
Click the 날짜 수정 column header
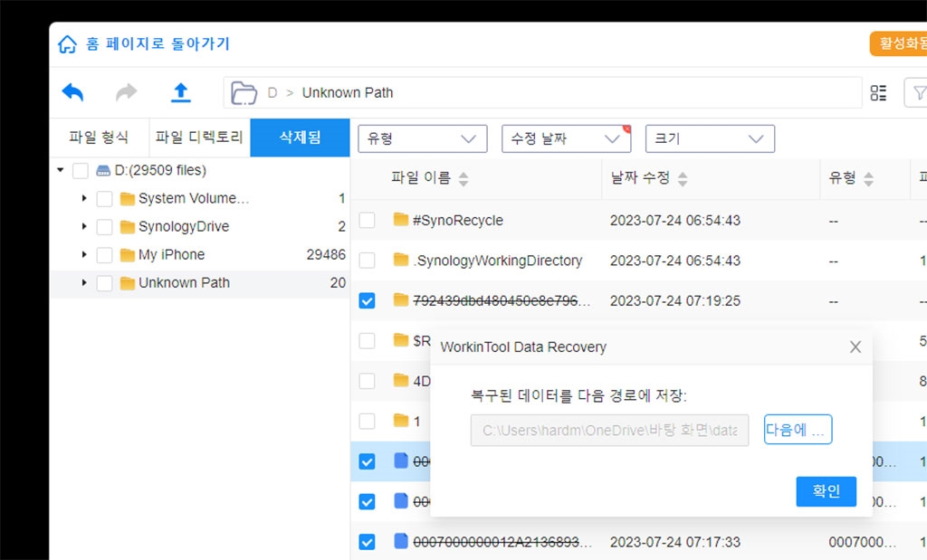coord(640,178)
